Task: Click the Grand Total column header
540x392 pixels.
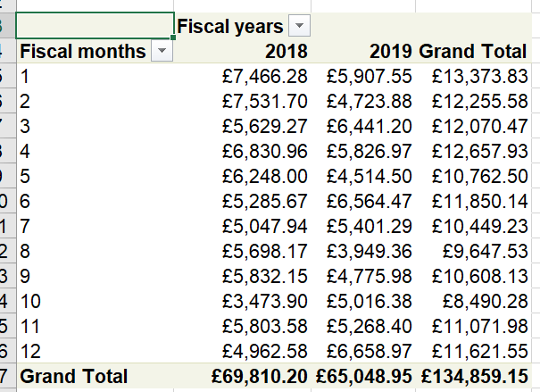Action: click(x=471, y=52)
